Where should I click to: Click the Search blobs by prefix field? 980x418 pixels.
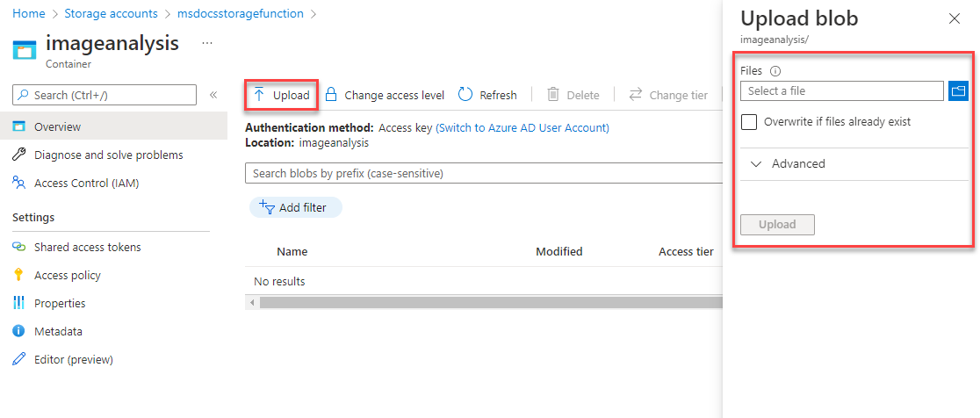pos(483,173)
